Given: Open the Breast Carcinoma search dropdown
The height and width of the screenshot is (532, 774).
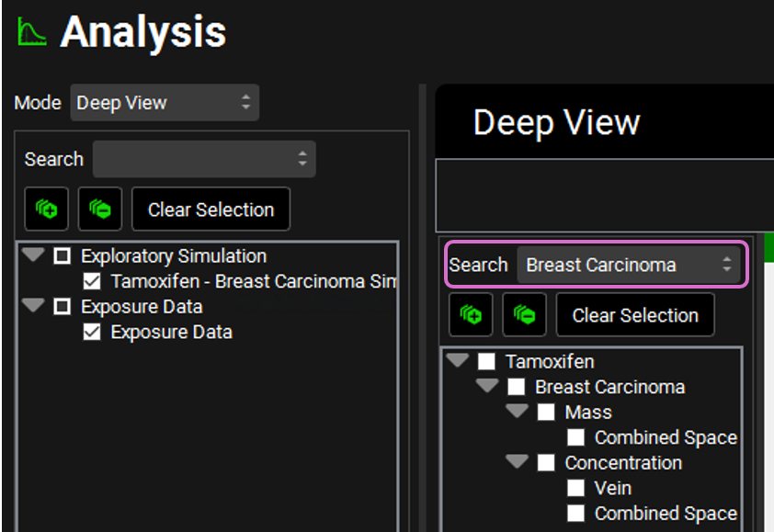Looking at the screenshot, I should coord(629,266).
